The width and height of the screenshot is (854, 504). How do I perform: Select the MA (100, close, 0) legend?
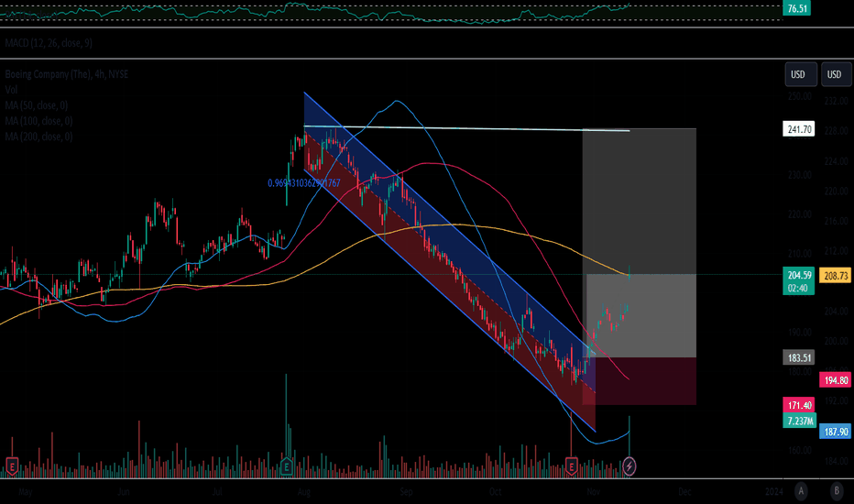click(38, 121)
